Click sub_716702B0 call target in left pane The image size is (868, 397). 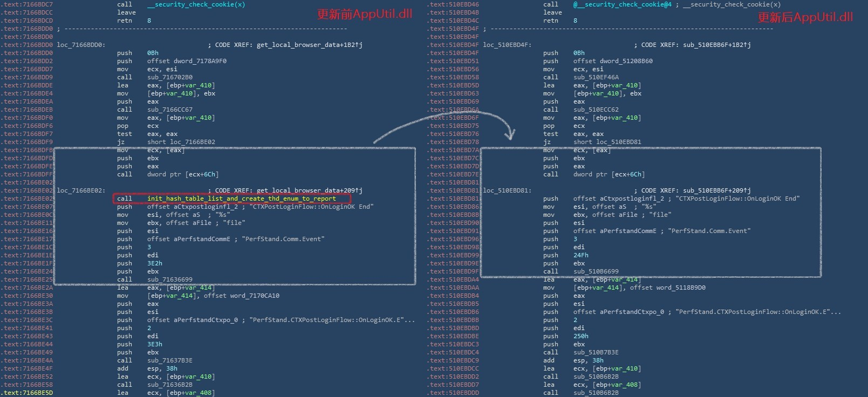[x=169, y=77]
